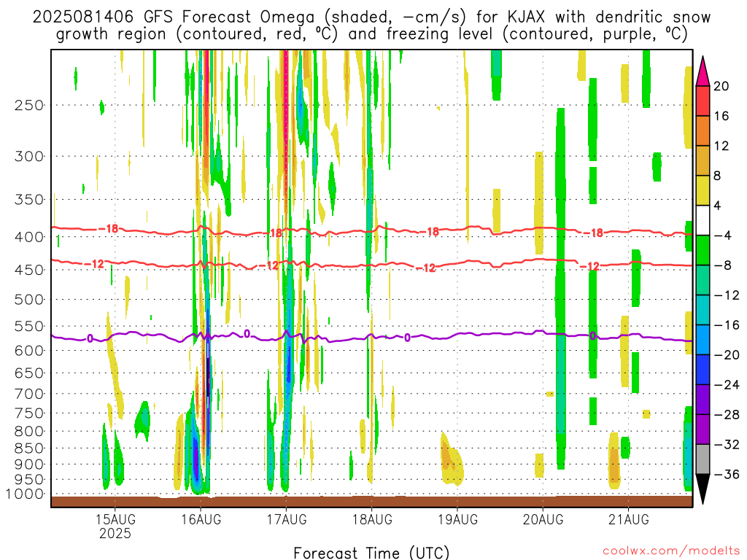Click the 700 pressure level label
Screen dimensions: 747x560
click(29, 394)
